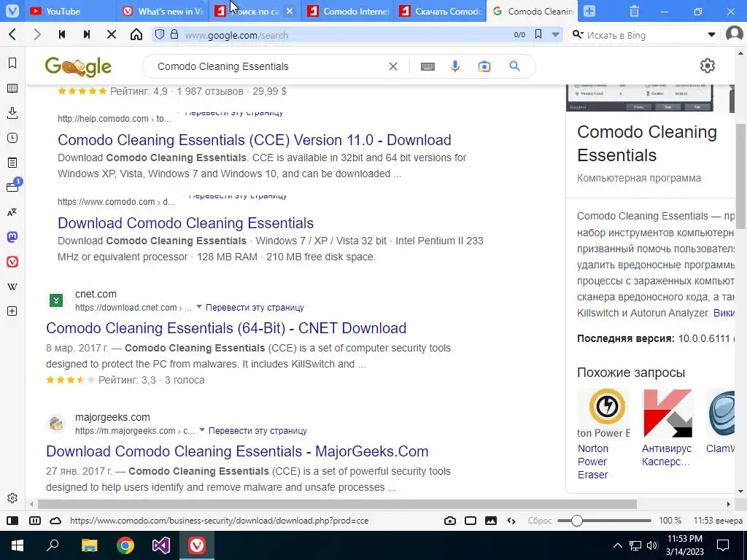This screenshot has width=747, height=560.
Task: Open tracker blocker shield icon
Action: [160, 34]
